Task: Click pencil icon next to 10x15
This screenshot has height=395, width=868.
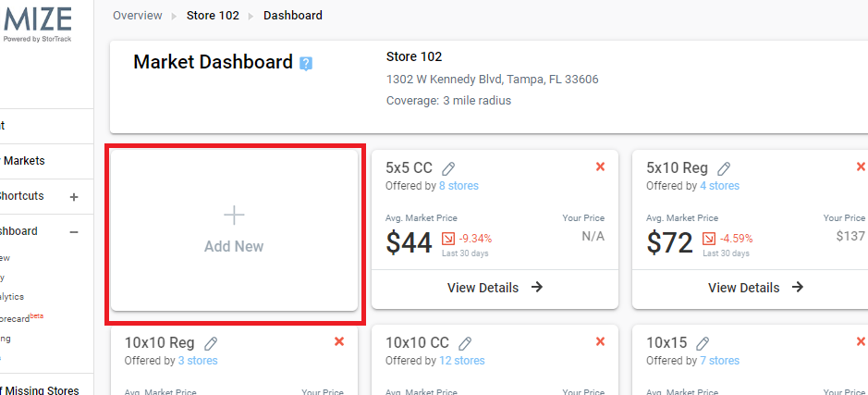Action: point(703,343)
